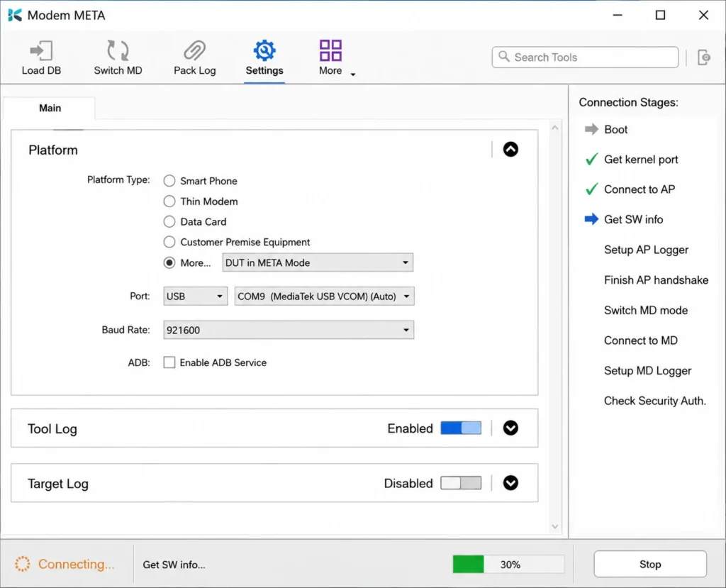Open the USB port type dropdown
726x588 pixels.
tap(196, 296)
